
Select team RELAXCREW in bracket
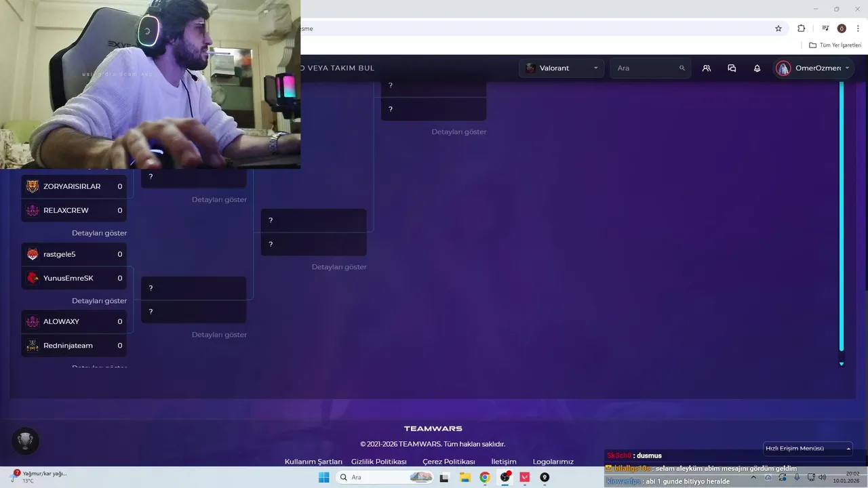click(74, 210)
